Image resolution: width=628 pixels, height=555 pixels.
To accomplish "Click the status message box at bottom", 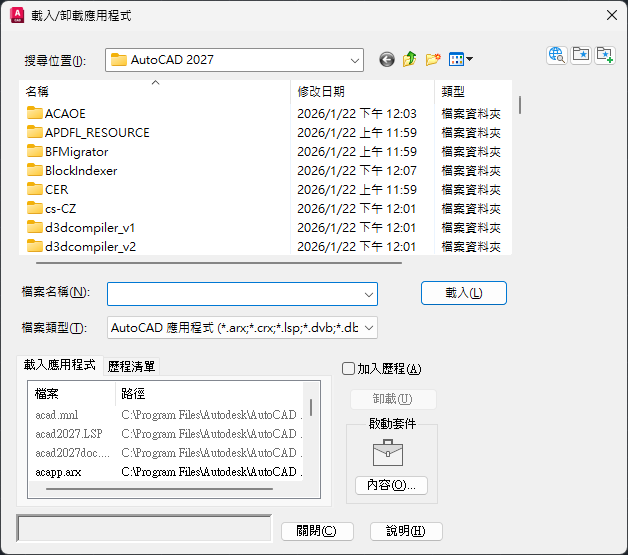I will point(144,528).
